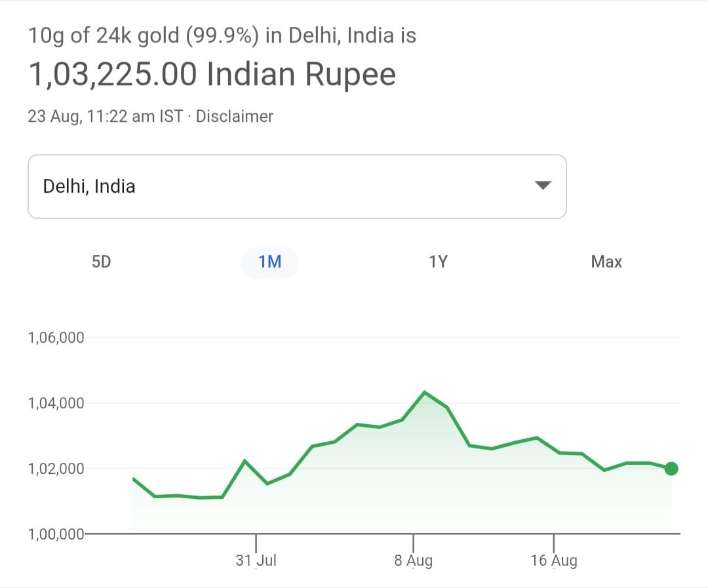Click the 1,06,000 axis label

point(56,338)
